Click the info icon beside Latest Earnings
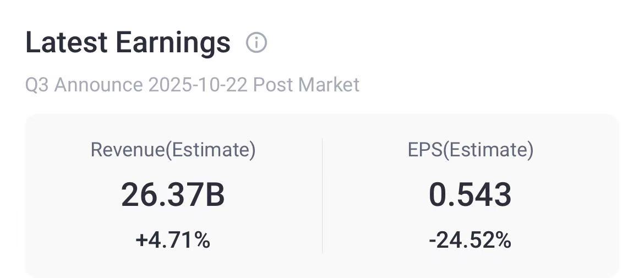Viewport: 644px width, 278px height. click(x=256, y=42)
